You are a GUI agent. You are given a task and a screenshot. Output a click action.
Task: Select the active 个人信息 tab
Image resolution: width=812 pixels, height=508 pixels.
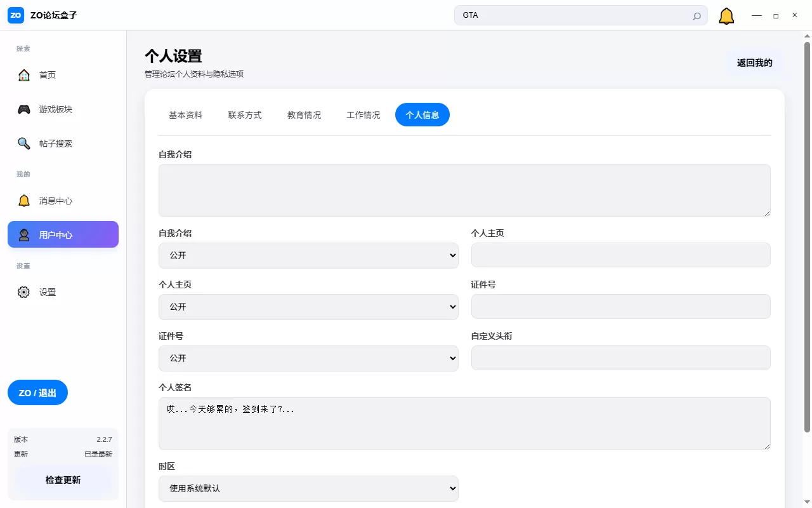tap(422, 115)
